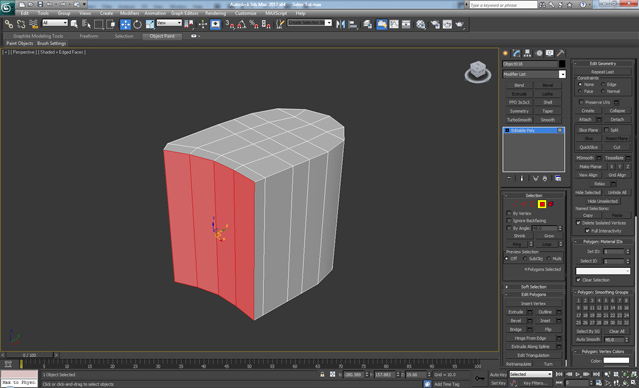Open Select by Name tool
This screenshot has width=639, height=388.
(86, 24)
